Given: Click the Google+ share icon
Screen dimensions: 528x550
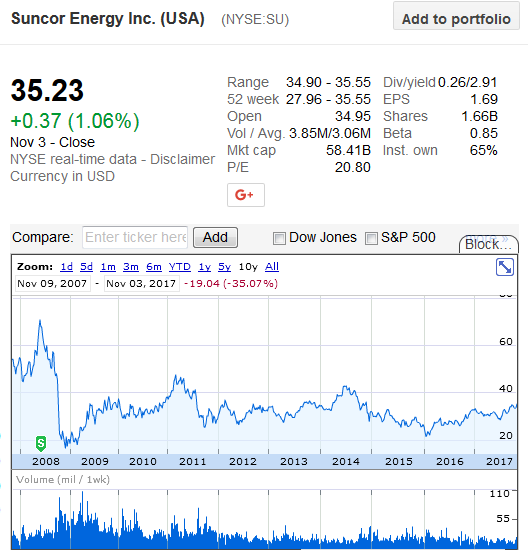Looking at the screenshot, I should [246, 195].
